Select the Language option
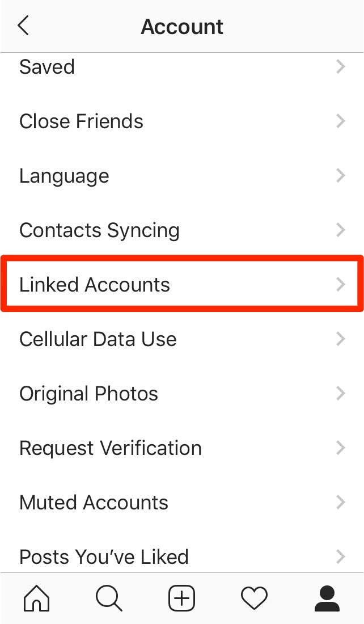 [x=64, y=176]
